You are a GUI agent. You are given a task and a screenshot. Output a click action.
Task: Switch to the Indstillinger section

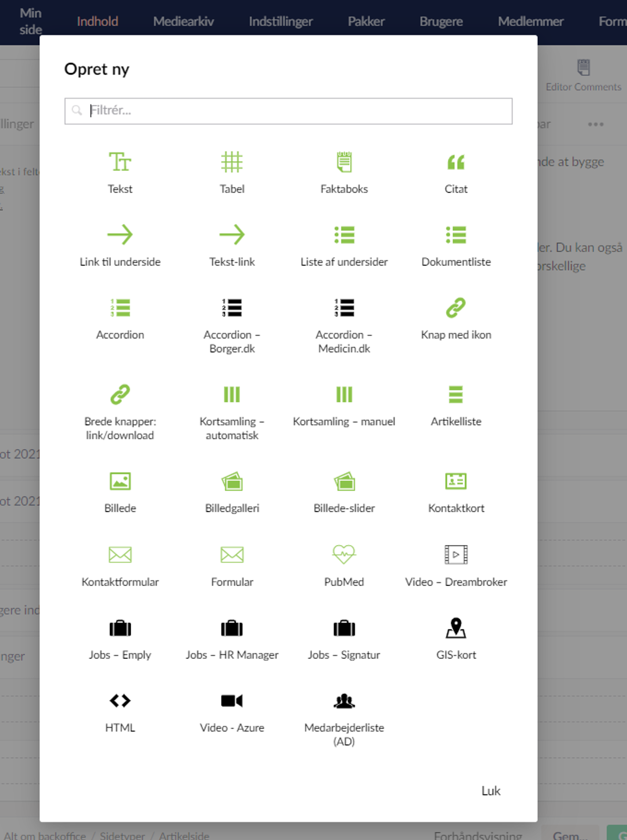(x=280, y=21)
